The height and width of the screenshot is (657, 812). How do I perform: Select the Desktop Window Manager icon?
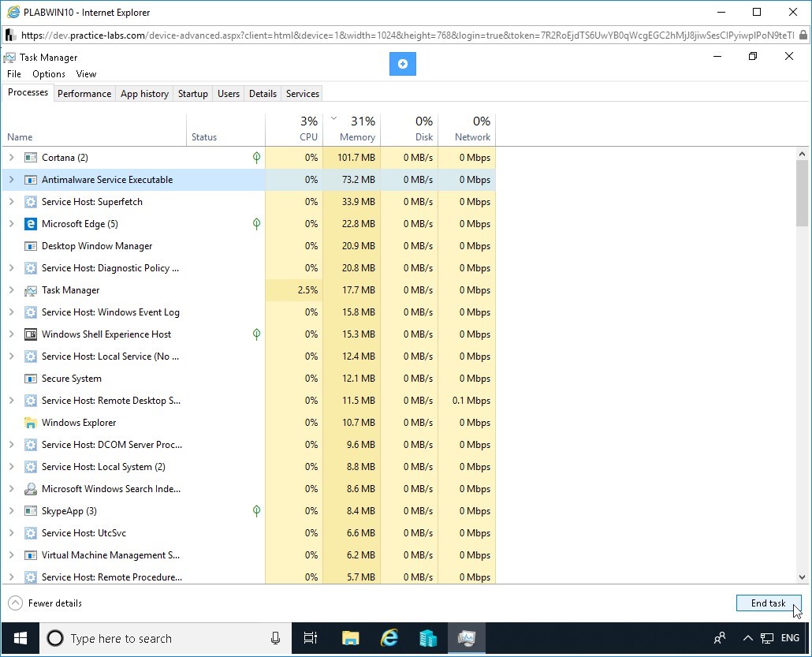(31, 246)
